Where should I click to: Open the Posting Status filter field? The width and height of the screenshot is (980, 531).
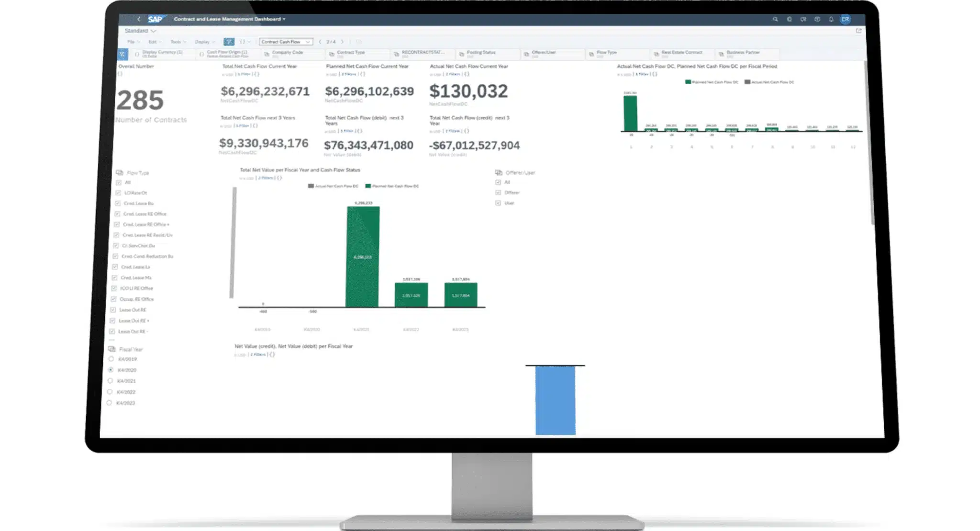(x=487, y=54)
